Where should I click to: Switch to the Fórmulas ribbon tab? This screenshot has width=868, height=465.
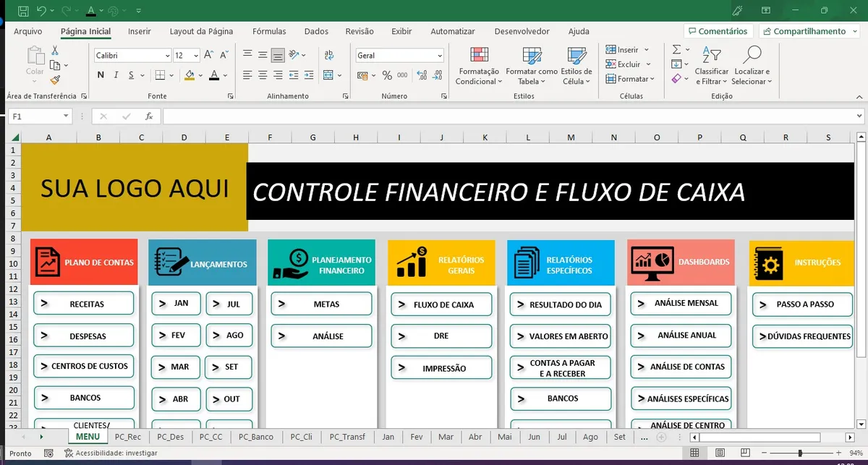click(269, 31)
